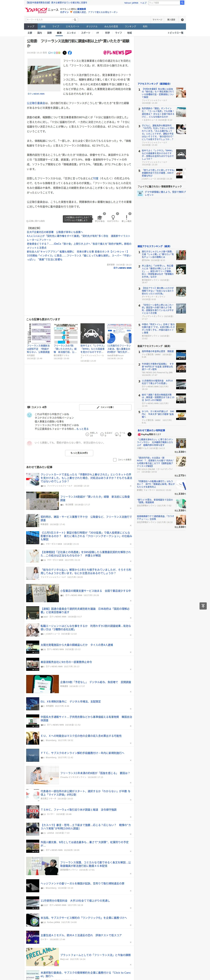Share the article on X
Image resolution: width=210 pixels, height=980 pixels.
click(64, 53)
